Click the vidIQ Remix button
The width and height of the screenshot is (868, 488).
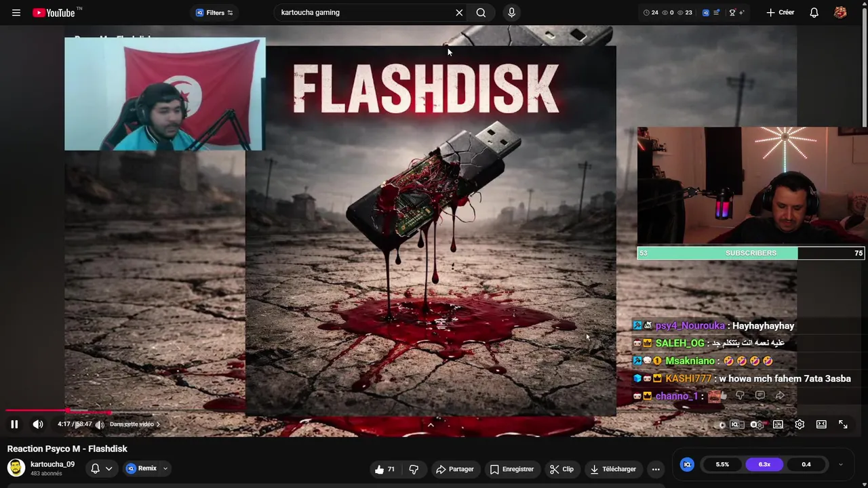coord(142,468)
